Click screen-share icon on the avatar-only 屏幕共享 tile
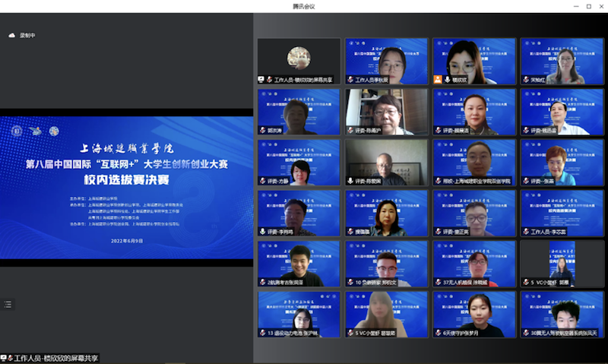Screen dimensions: 608x364 click(261, 80)
